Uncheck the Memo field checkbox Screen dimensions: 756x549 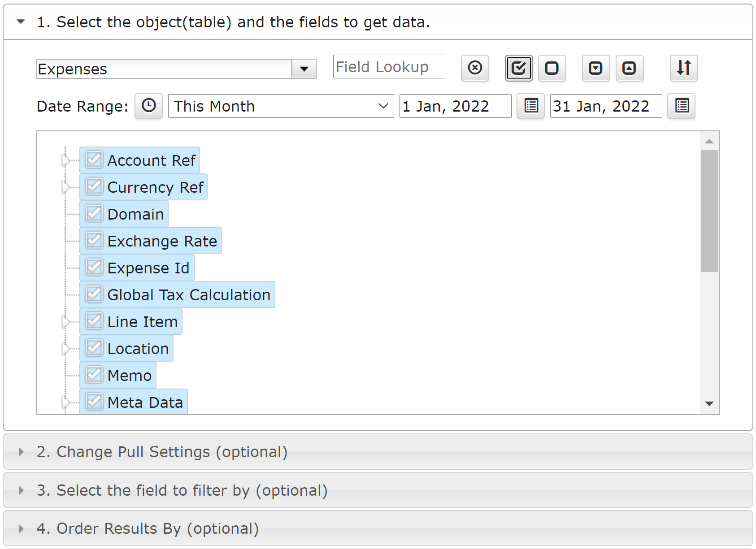pyautogui.click(x=94, y=375)
